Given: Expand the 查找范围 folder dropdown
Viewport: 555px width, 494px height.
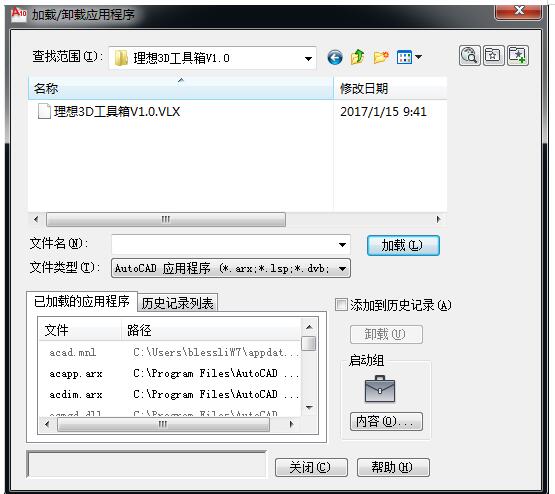Looking at the screenshot, I should click(308, 58).
